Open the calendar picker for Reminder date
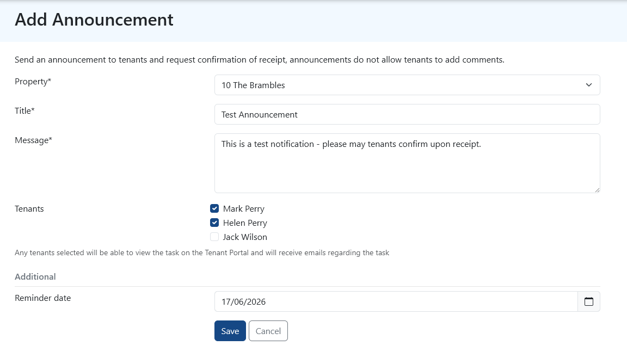627x364 pixels. (x=588, y=301)
